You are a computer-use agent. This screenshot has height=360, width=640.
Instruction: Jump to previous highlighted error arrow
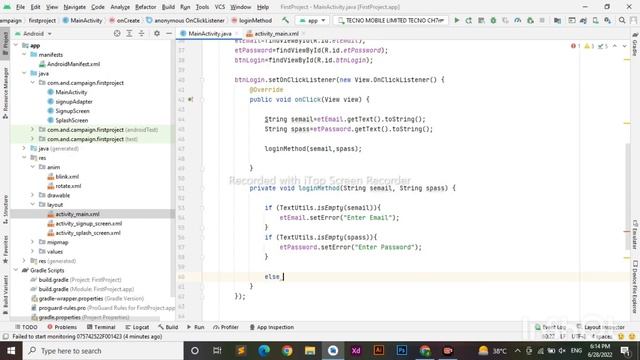click(x=615, y=46)
